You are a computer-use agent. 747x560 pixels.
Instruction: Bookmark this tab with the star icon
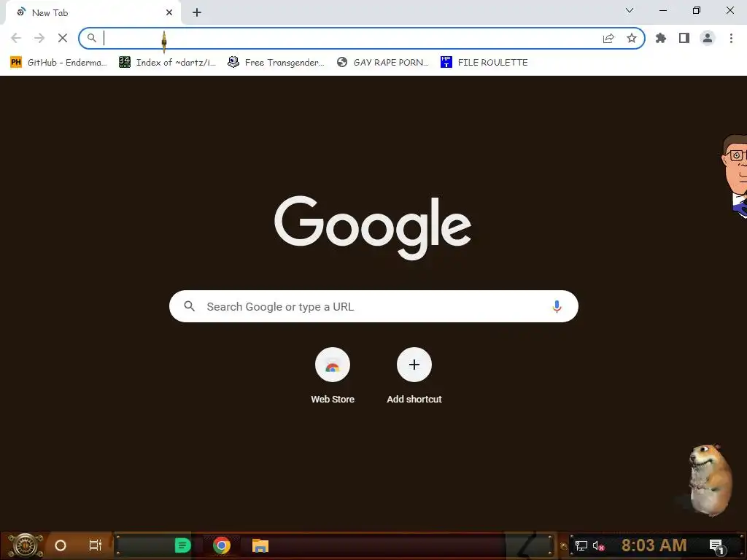632,38
